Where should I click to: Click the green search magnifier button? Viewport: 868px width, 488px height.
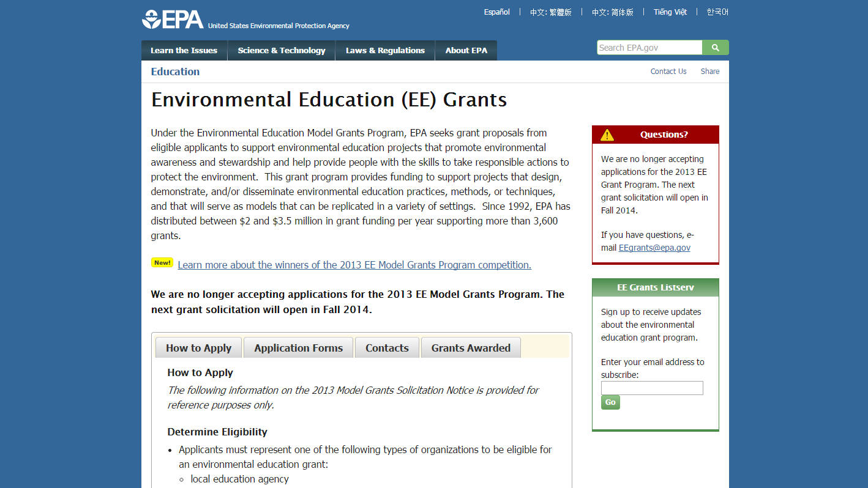click(x=716, y=48)
